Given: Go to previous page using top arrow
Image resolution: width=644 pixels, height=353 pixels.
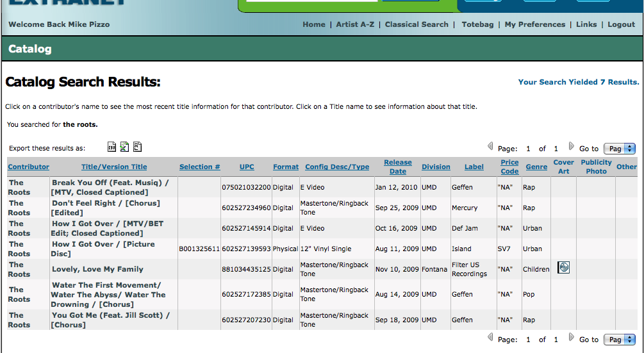Looking at the screenshot, I should [x=491, y=146].
